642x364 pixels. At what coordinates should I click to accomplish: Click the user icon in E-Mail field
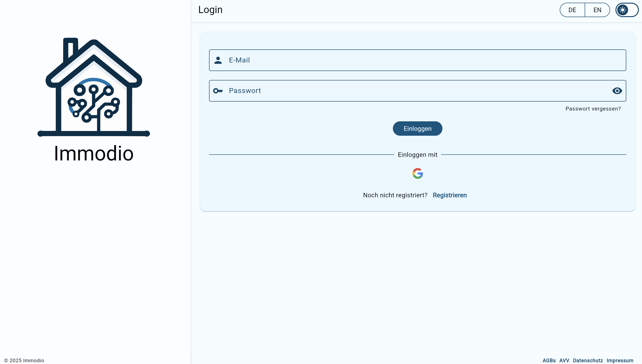[x=218, y=60]
